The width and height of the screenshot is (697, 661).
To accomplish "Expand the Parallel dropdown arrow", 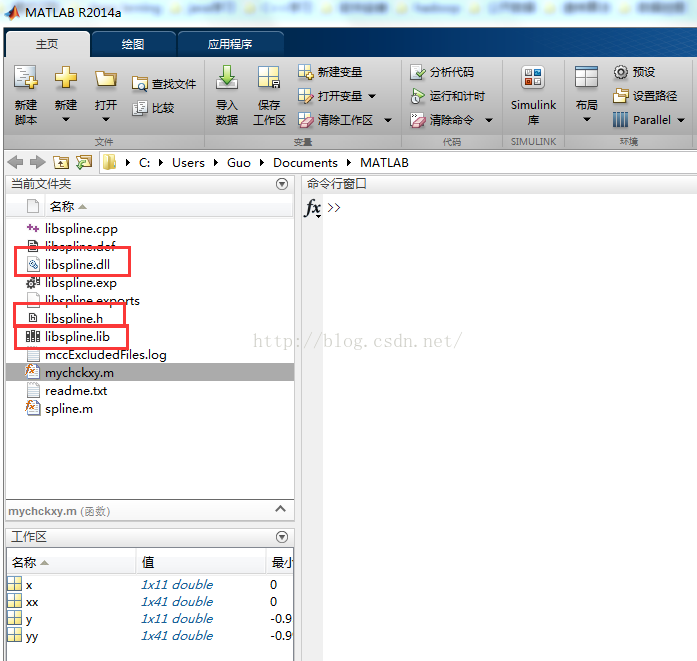I will click(x=681, y=120).
